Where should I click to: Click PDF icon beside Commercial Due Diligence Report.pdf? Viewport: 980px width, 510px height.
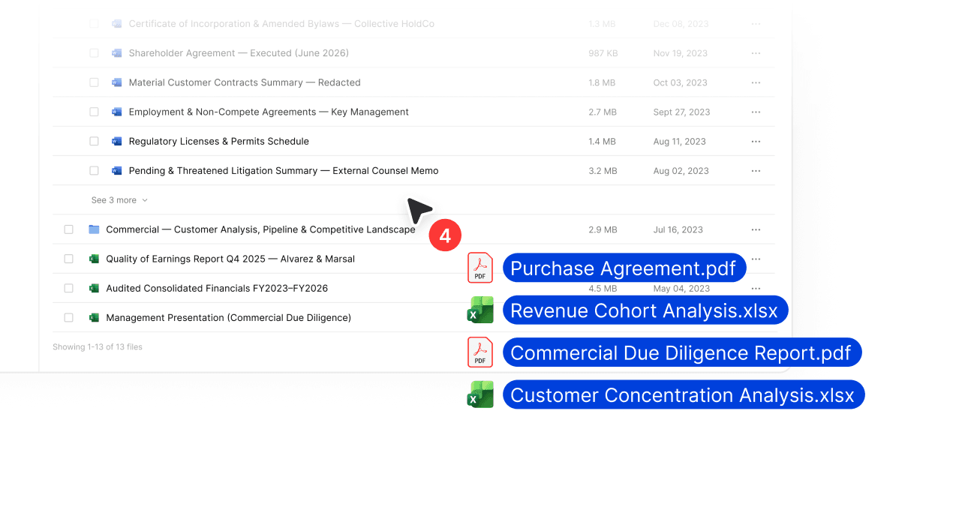click(480, 352)
